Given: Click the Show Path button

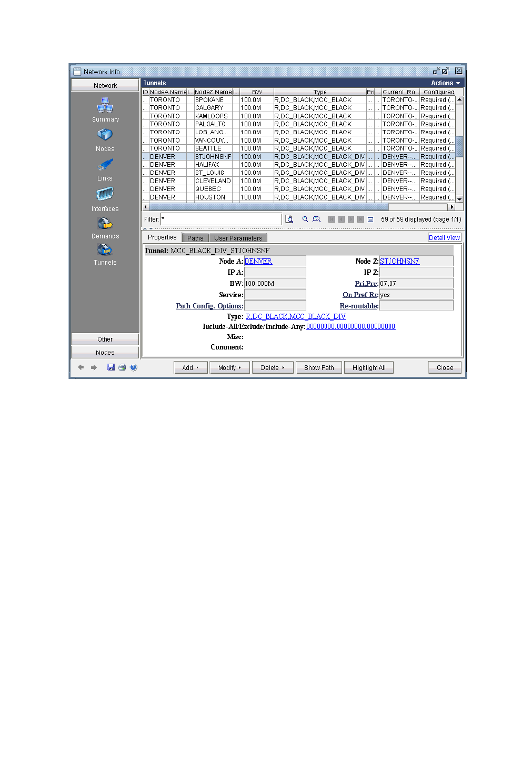Looking at the screenshot, I should [x=319, y=367].
